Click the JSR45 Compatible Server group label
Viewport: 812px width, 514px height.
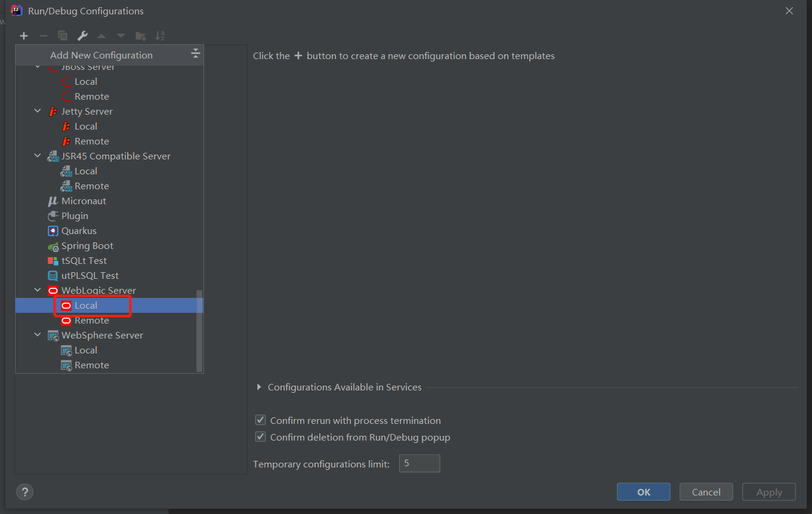(116, 156)
